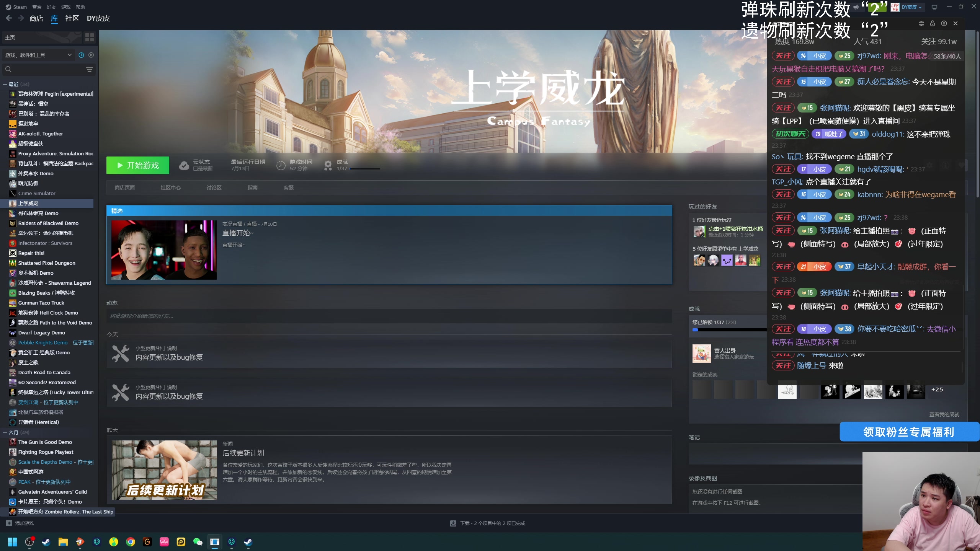Open the DY皮皮 profile tab
This screenshot has width=980, height=551.
98,18
